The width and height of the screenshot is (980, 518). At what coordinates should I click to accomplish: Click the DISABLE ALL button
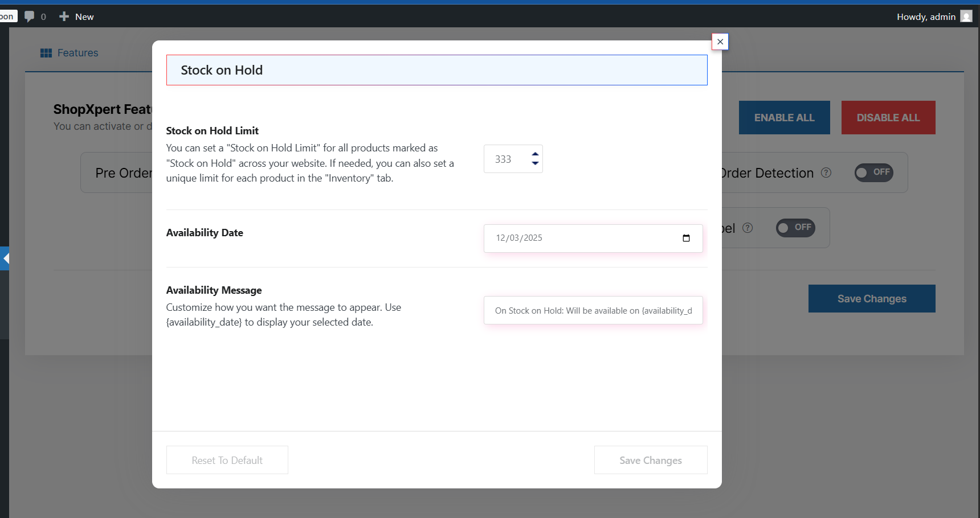888,118
